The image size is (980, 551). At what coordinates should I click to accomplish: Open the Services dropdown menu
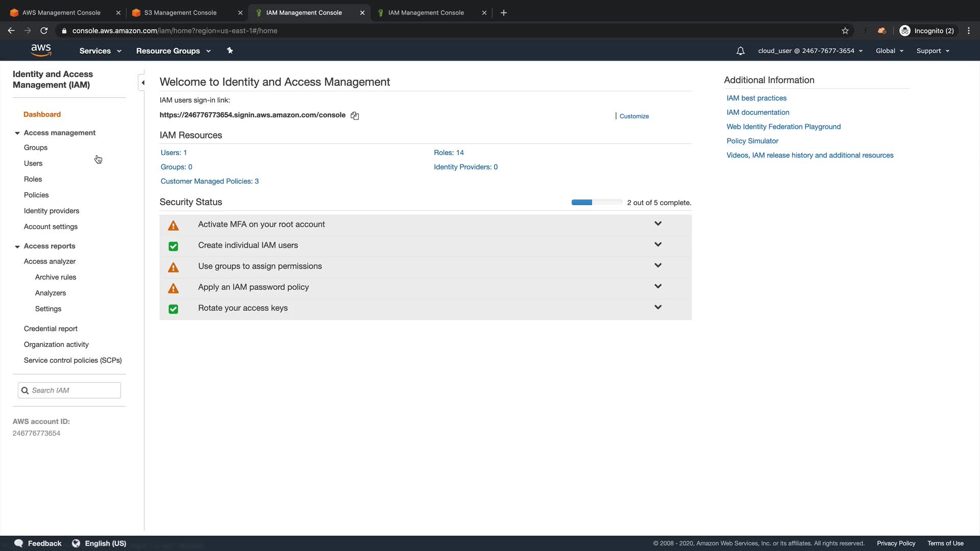[x=100, y=51]
